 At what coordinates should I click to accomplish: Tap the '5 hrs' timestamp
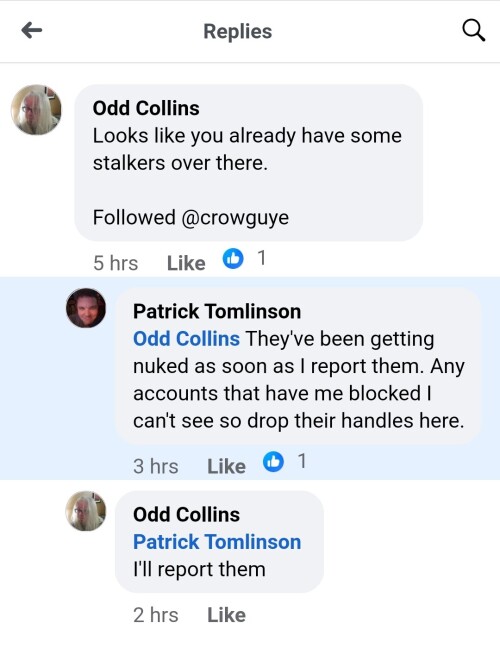(x=115, y=263)
